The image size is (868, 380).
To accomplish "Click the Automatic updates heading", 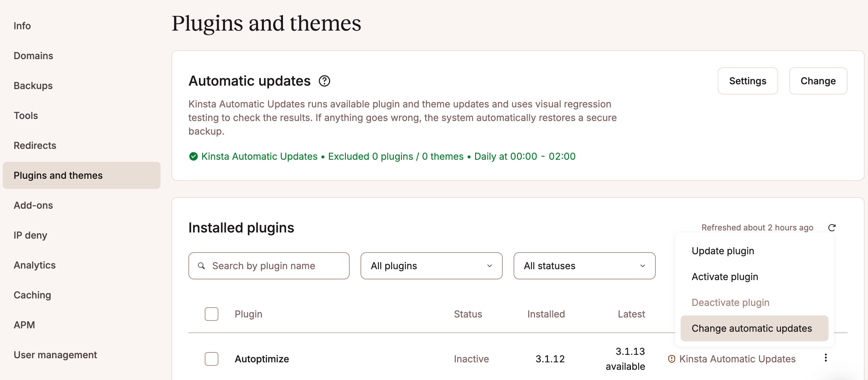I will click(x=249, y=81).
